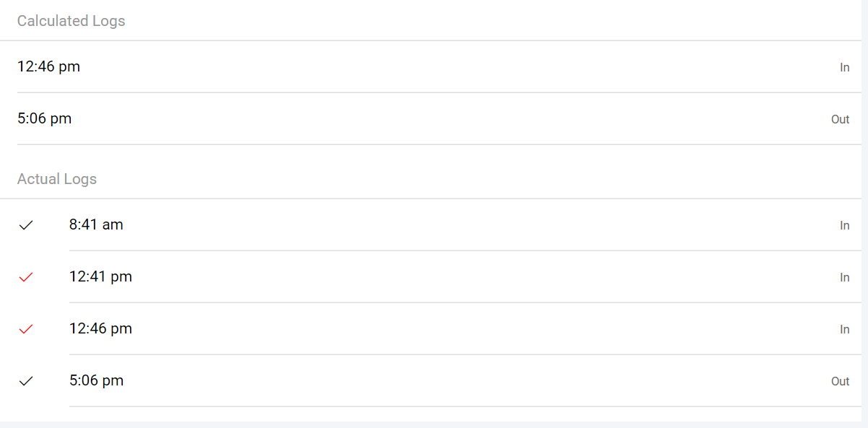Click the 5:06 pm time under Calculated Logs

44,118
